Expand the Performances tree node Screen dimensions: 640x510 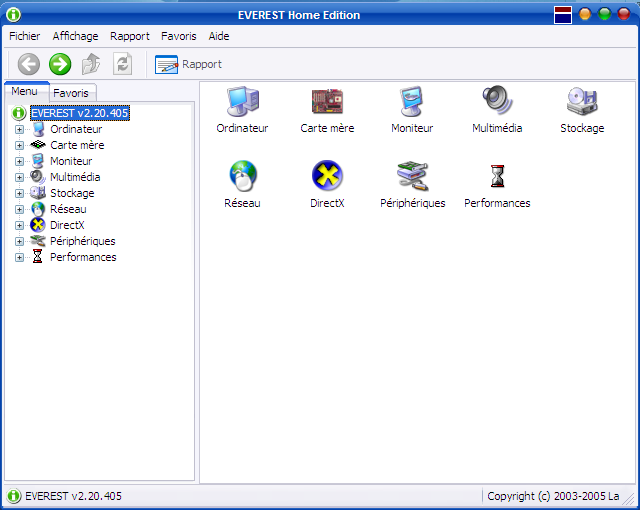[x=19, y=257]
